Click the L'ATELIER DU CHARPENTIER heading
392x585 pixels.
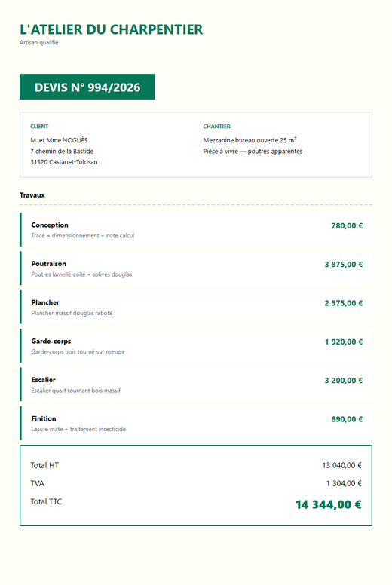[111, 29]
